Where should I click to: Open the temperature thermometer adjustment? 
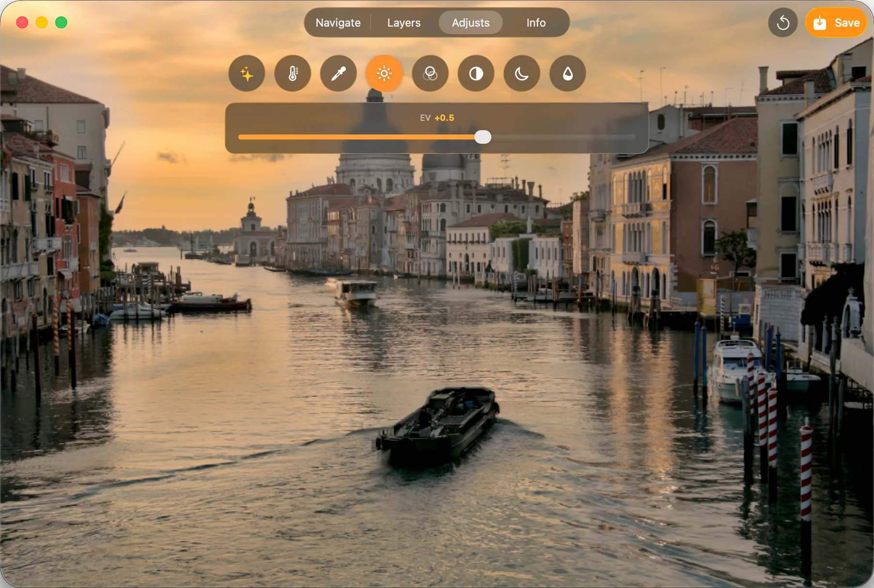(x=293, y=74)
